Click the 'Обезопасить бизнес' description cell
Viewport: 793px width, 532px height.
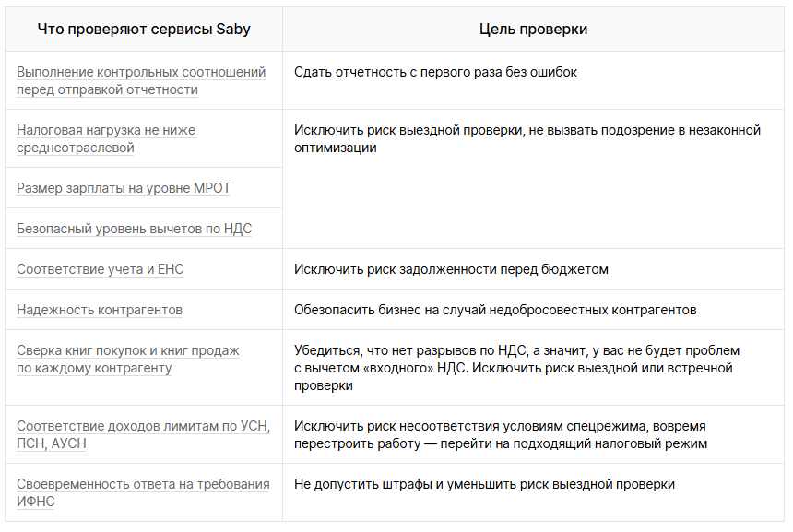click(533, 310)
